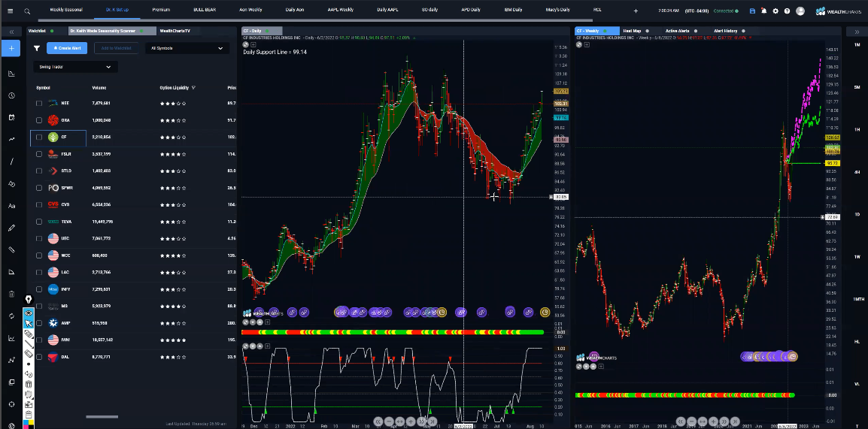
Task: Open the settings gear icon
Action: (775, 11)
